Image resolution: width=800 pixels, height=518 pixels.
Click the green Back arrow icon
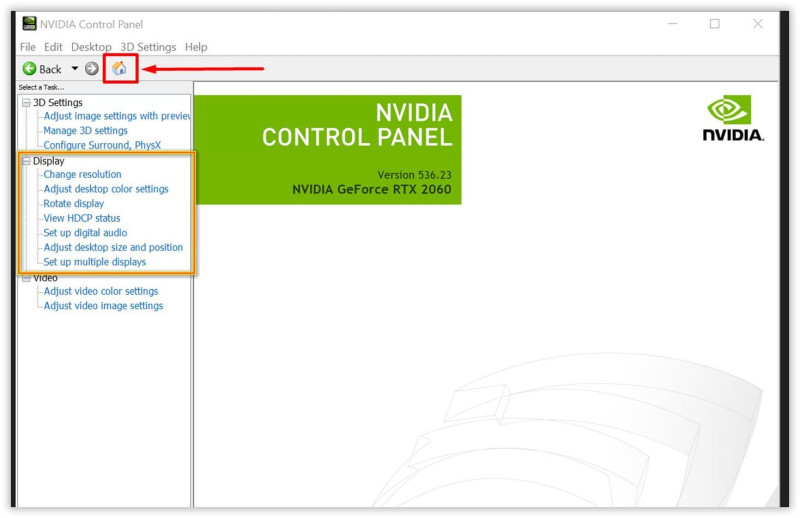point(30,69)
